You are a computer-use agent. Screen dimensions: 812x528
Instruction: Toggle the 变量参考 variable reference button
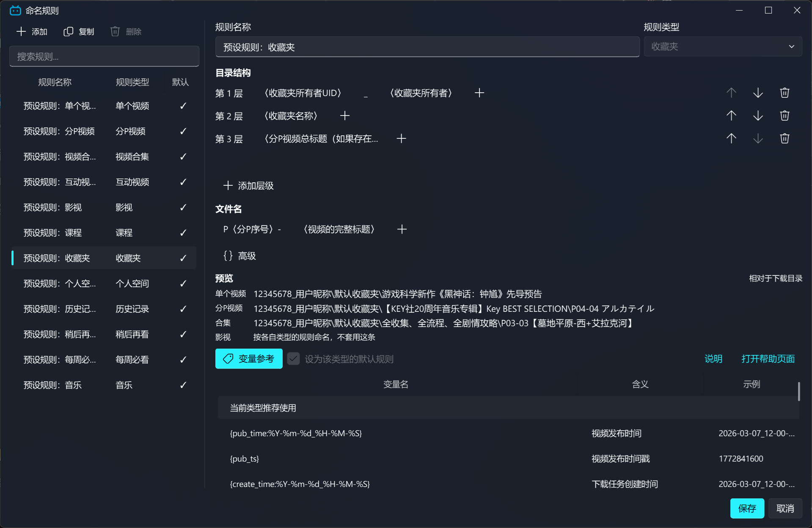click(249, 359)
